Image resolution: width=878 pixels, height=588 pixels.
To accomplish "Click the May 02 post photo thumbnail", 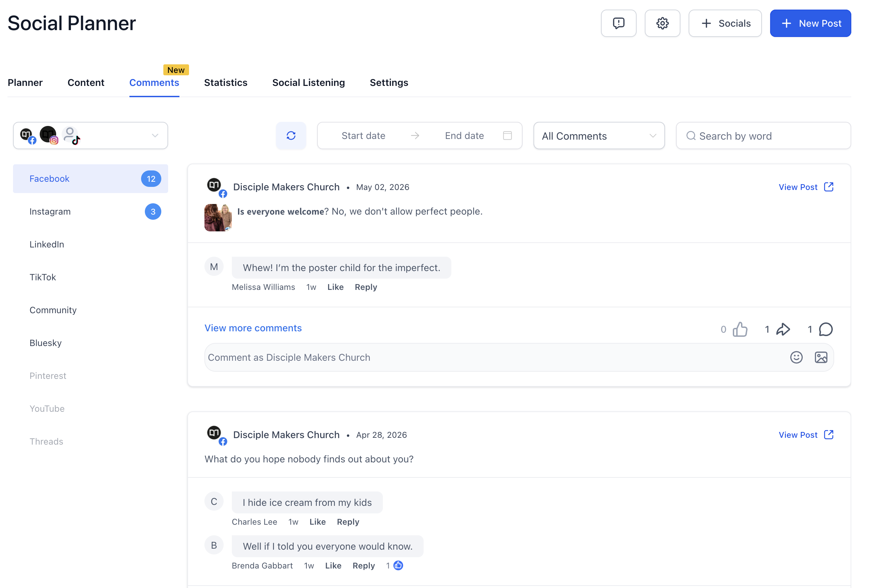I will 218,217.
